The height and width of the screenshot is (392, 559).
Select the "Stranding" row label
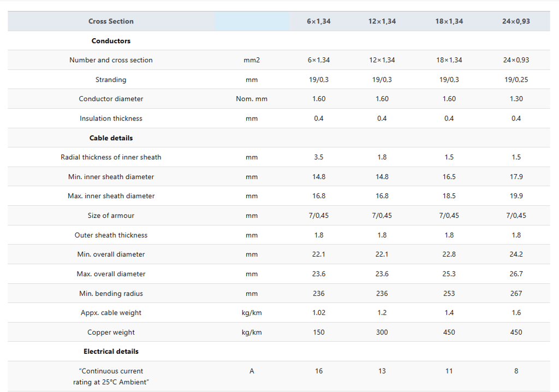(111, 80)
